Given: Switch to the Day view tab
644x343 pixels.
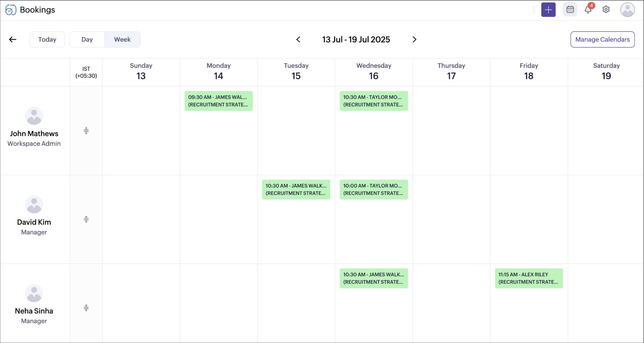Looking at the screenshot, I should [x=87, y=39].
